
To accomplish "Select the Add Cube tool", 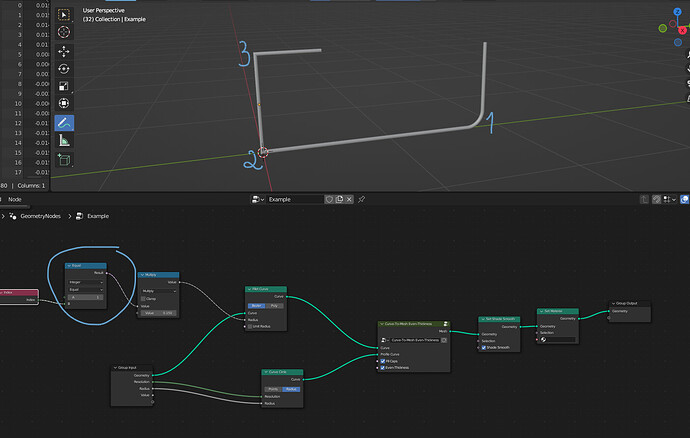I will (64, 159).
